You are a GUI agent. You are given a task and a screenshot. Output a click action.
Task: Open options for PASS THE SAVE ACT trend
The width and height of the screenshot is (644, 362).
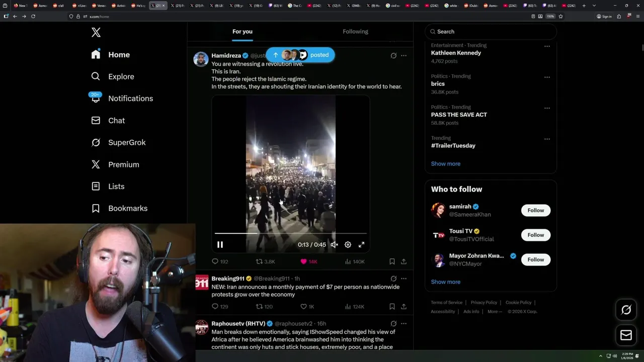[547, 108]
